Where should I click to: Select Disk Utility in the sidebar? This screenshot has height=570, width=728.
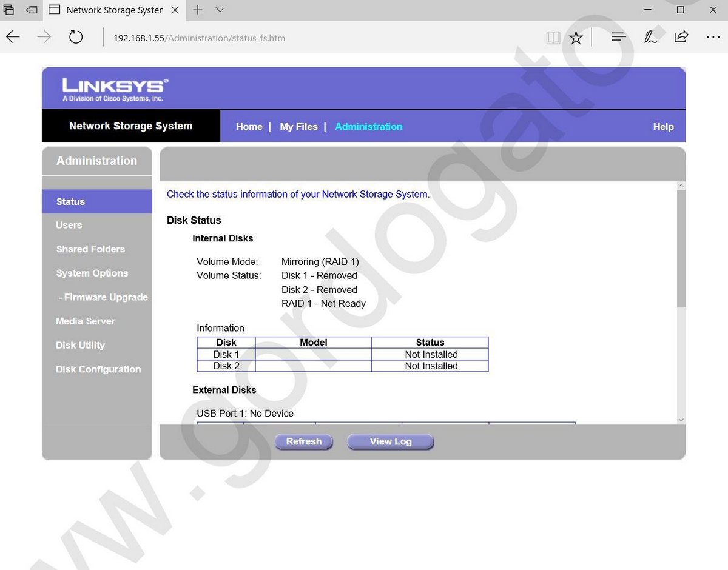(x=80, y=345)
